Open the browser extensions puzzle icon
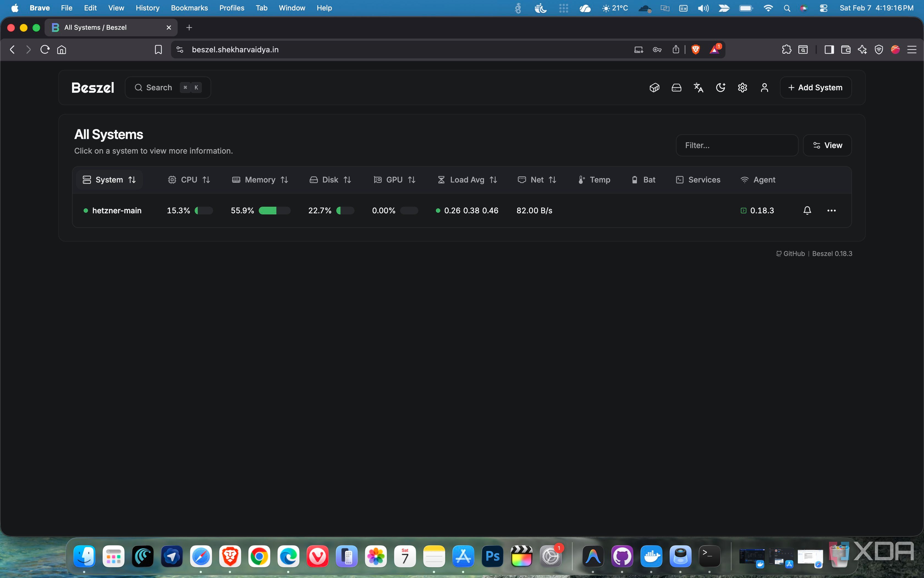Viewport: 924px width, 578px height. (787, 50)
